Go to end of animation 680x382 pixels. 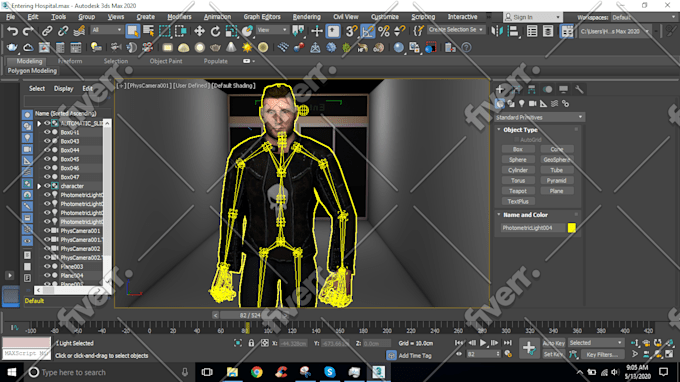pyautogui.click(x=508, y=343)
